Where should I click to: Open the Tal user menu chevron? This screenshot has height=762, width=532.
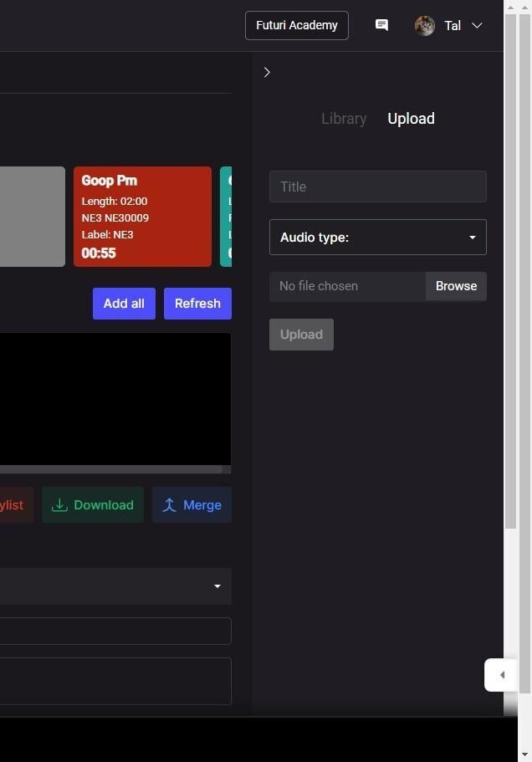coord(477,26)
